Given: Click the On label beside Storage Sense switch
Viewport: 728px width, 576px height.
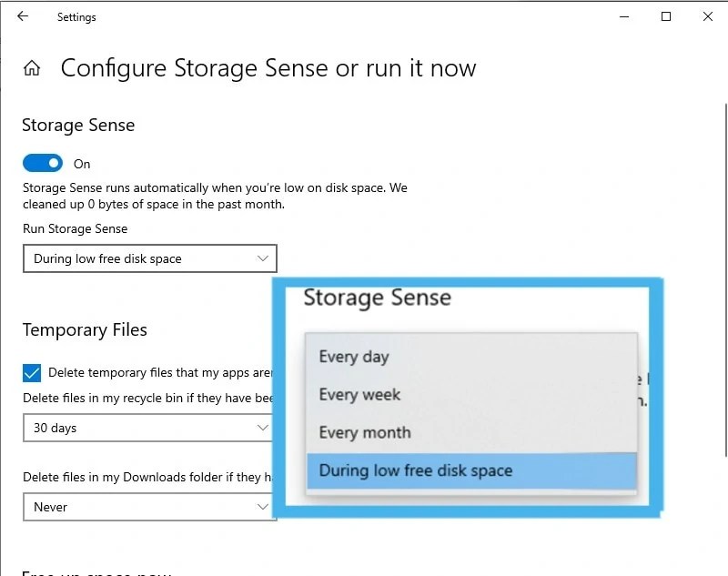Looking at the screenshot, I should click(x=82, y=164).
